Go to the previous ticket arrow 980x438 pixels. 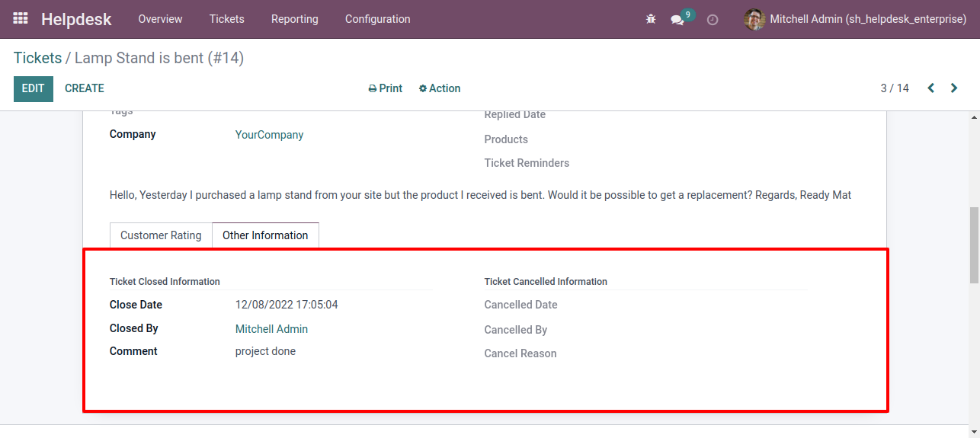point(930,88)
